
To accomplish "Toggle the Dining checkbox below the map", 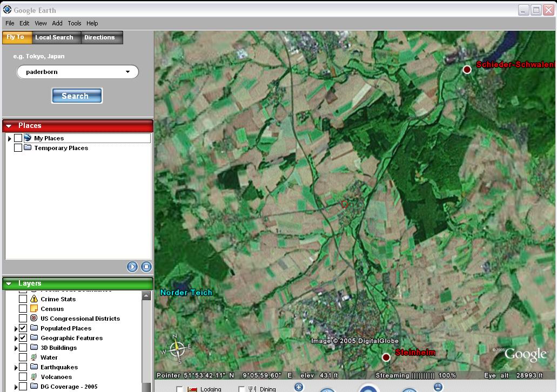I will click(x=241, y=389).
